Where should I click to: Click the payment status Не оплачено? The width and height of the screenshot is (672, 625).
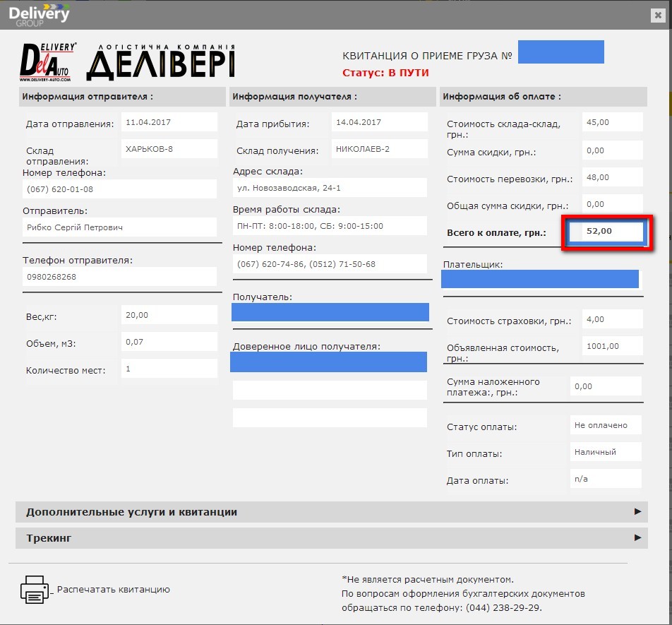point(606,425)
